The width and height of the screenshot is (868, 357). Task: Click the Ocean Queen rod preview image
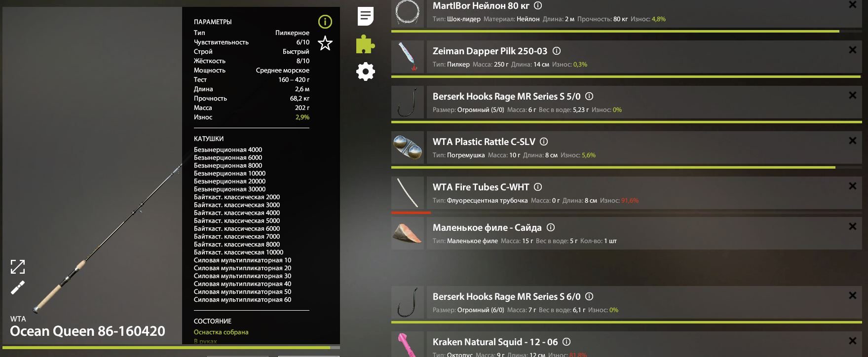click(x=92, y=176)
